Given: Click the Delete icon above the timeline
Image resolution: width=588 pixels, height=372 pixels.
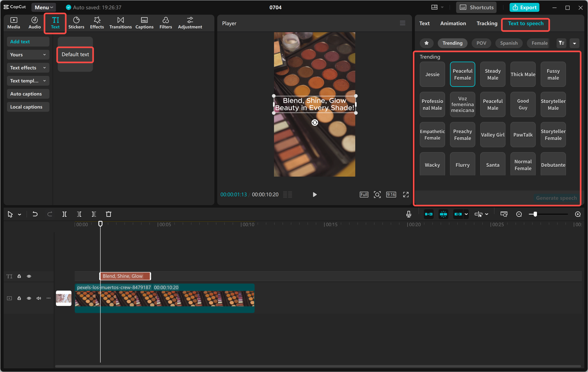Looking at the screenshot, I should pyautogui.click(x=109, y=214).
